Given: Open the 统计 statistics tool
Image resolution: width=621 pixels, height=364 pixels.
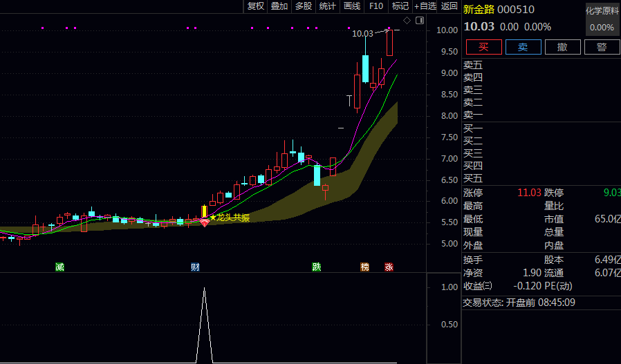Looking at the screenshot, I should click(x=328, y=6).
